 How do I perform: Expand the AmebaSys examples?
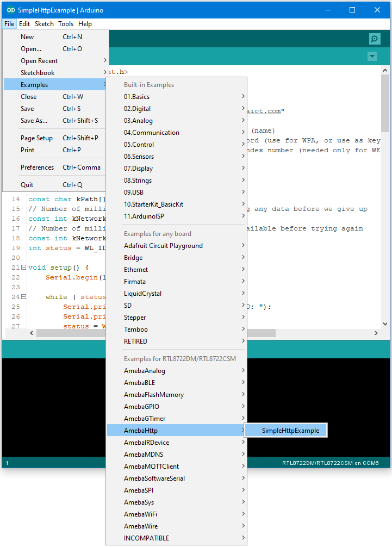click(x=177, y=502)
